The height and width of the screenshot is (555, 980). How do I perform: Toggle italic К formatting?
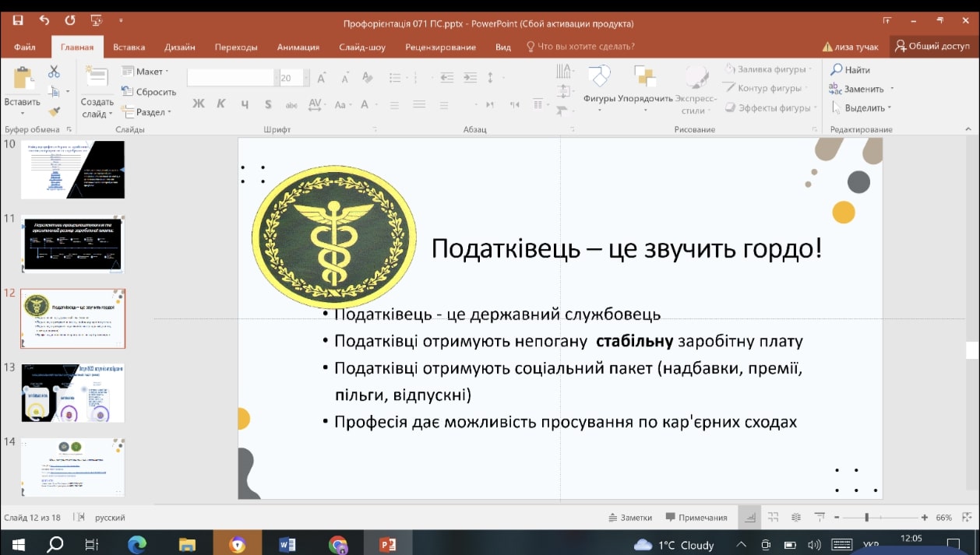(221, 104)
